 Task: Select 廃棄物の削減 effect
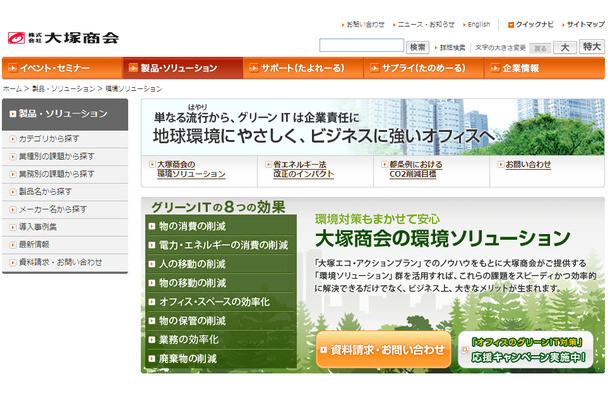(x=221, y=359)
